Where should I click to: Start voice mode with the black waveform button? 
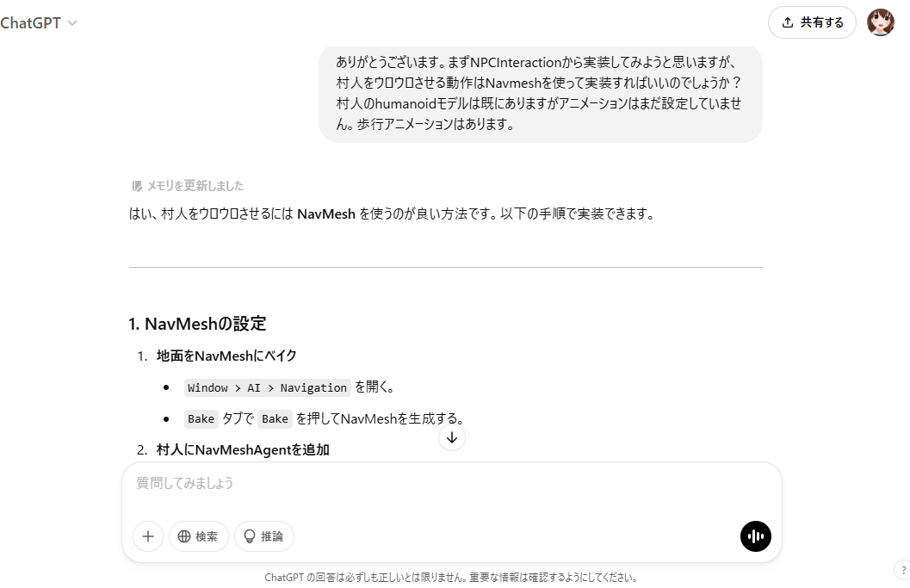pos(756,536)
